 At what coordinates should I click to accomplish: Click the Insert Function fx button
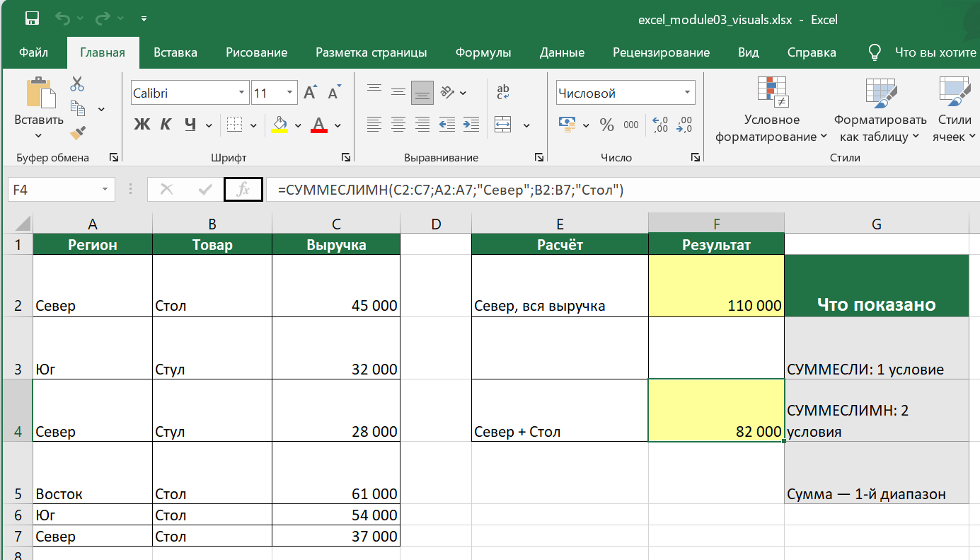[x=243, y=190]
